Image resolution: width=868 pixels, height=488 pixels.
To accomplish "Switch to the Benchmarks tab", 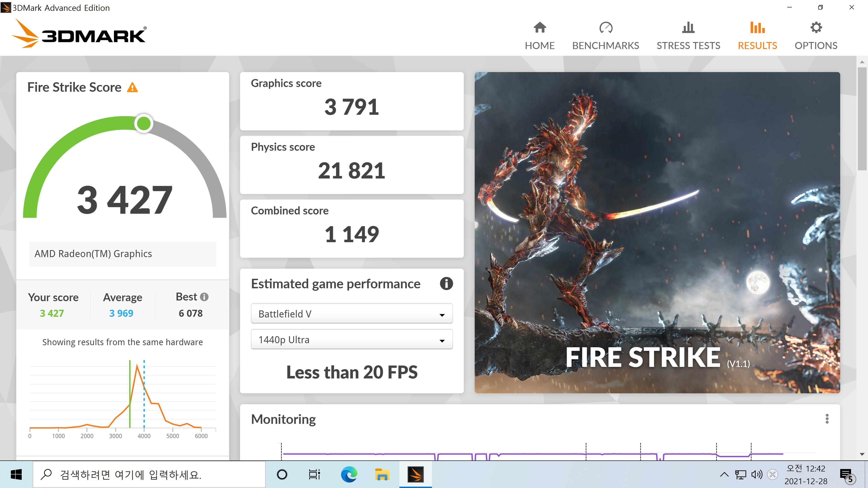I will [606, 35].
